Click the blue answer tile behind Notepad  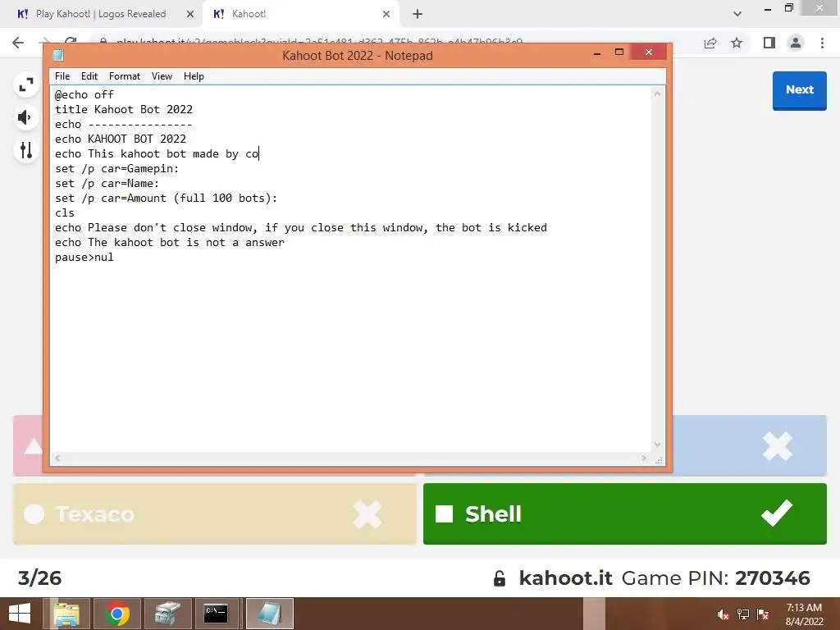click(750, 445)
